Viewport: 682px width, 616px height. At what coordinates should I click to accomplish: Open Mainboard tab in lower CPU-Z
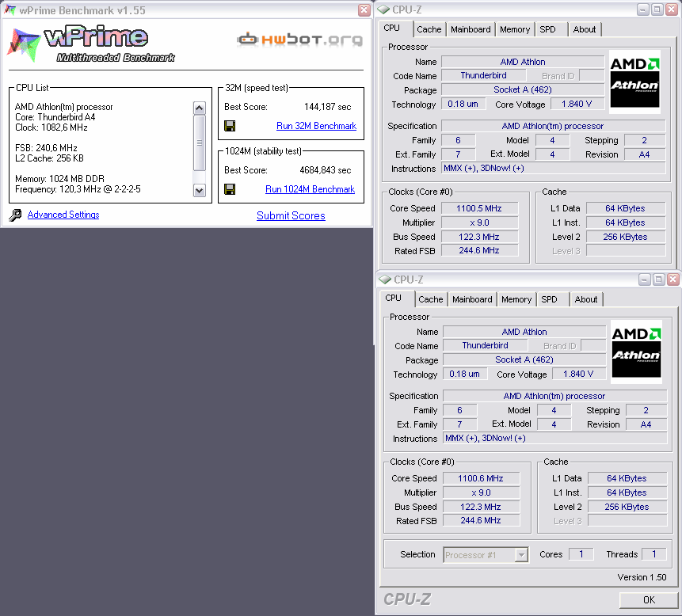pos(472,299)
